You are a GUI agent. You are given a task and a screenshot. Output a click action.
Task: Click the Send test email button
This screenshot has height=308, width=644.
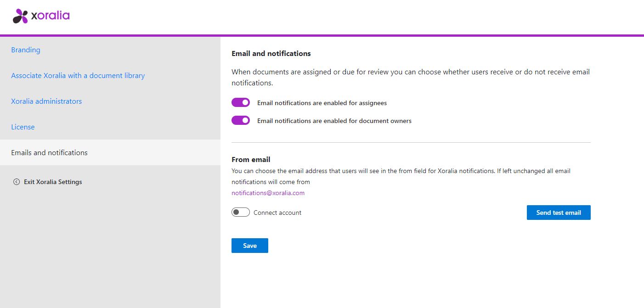(x=559, y=213)
